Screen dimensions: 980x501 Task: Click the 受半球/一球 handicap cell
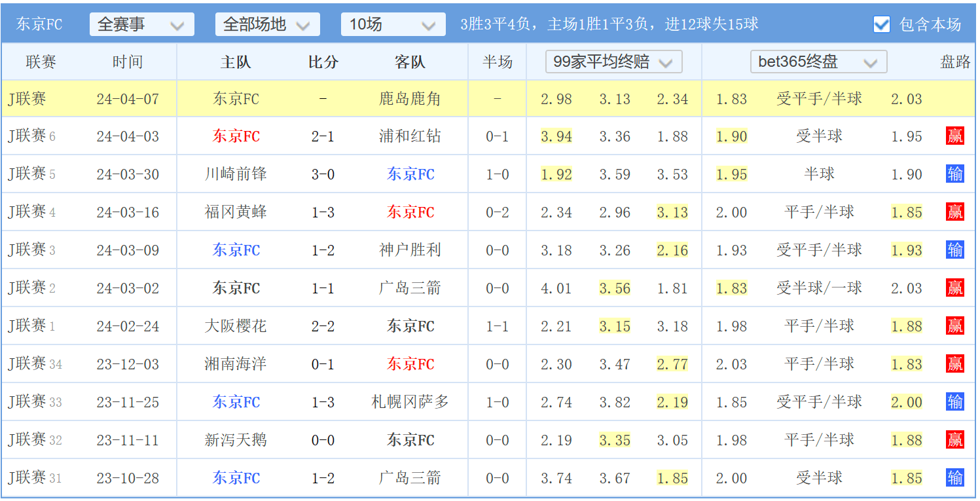(x=819, y=288)
